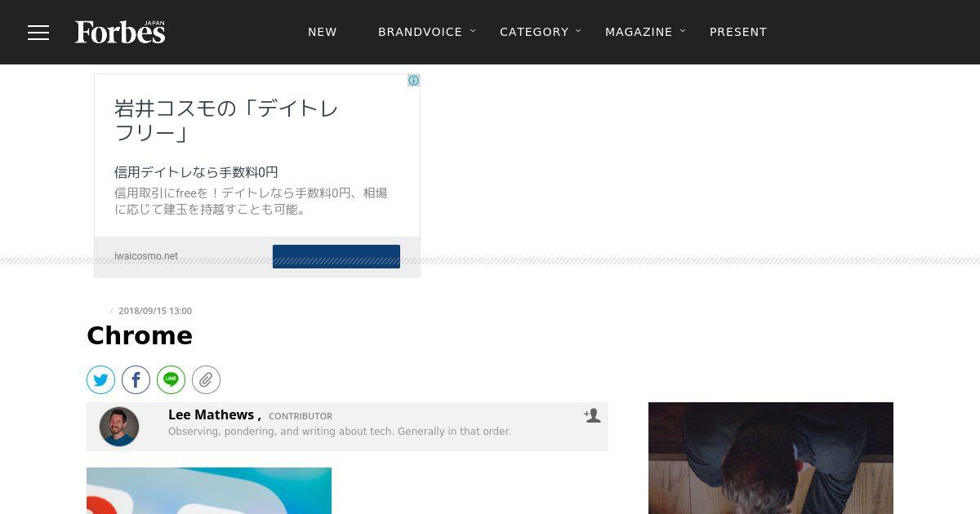The width and height of the screenshot is (980, 514).
Task: Follow the author with add-person icon
Action: (x=592, y=416)
